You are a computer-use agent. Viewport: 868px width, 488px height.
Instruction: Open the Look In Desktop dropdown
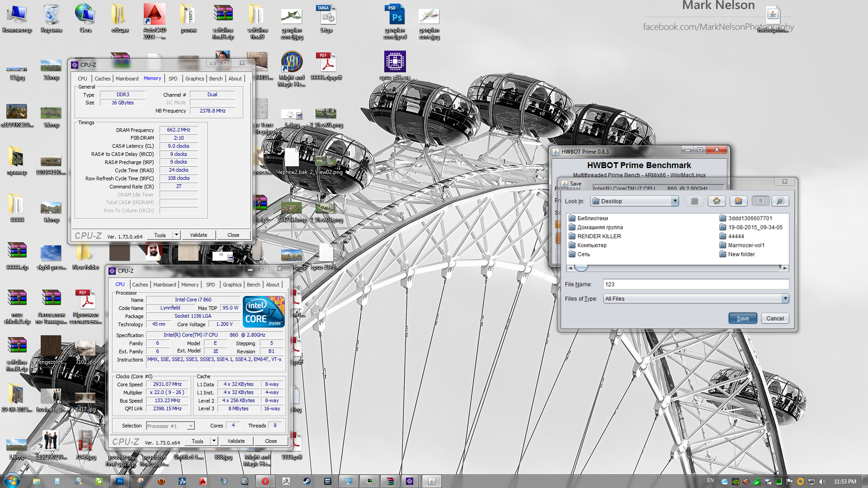(x=635, y=201)
